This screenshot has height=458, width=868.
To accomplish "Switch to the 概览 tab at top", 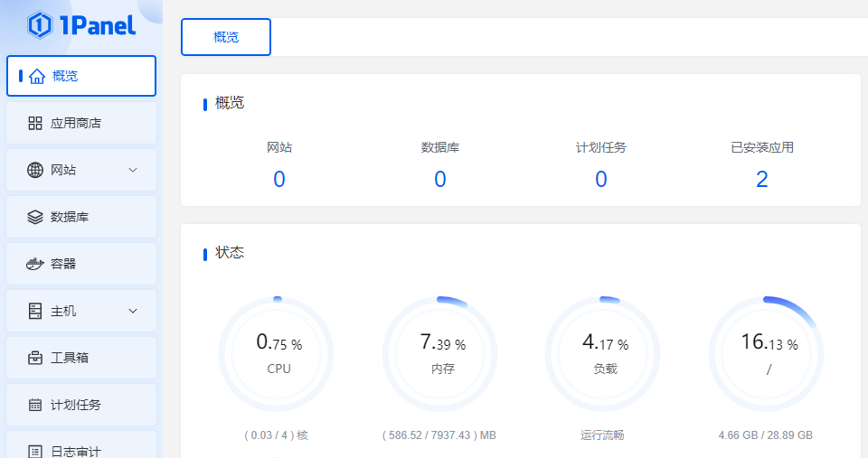I will pyautogui.click(x=226, y=37).
